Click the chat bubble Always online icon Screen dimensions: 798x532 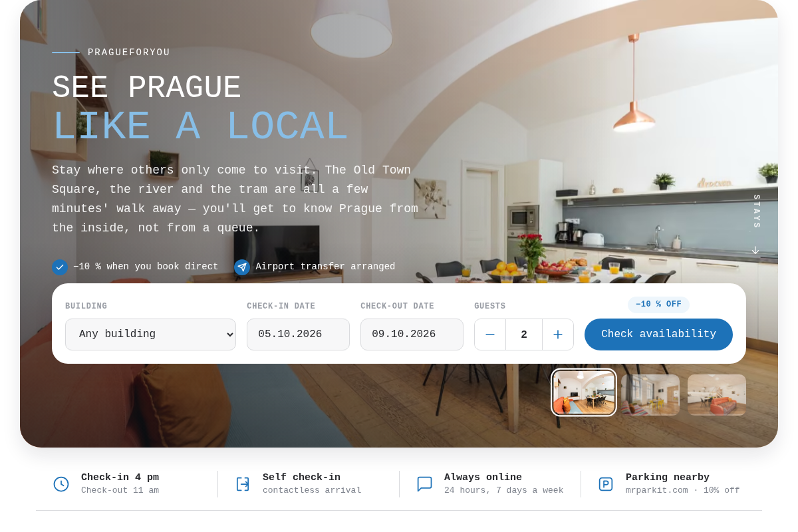click(x=424, y=484)
